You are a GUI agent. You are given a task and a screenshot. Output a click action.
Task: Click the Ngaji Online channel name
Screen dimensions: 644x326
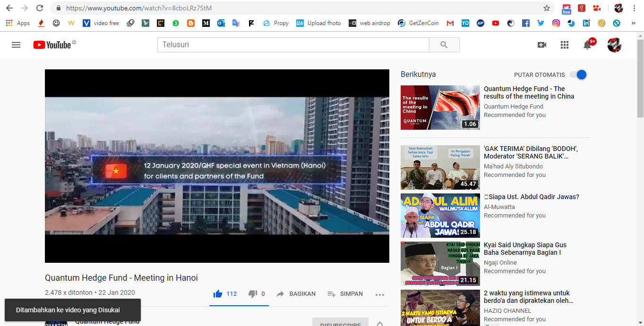click(500, 263)
